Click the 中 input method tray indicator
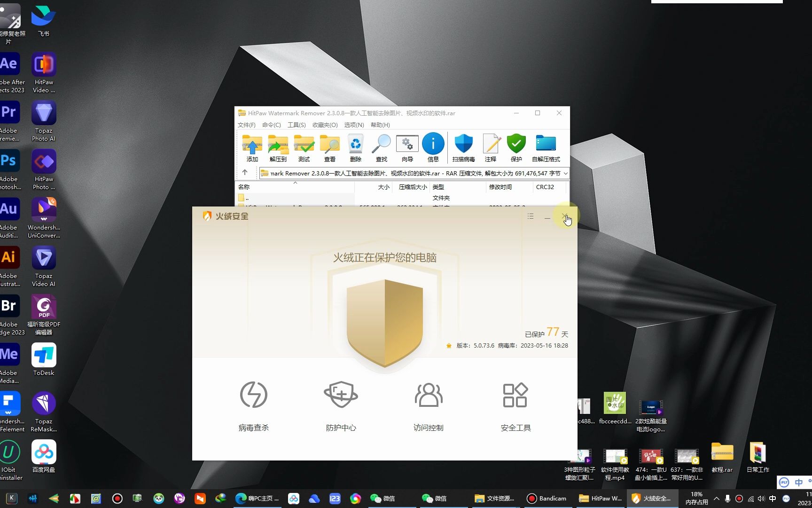The width and height of the screenshot is (812, 508). tap(773, 499)
